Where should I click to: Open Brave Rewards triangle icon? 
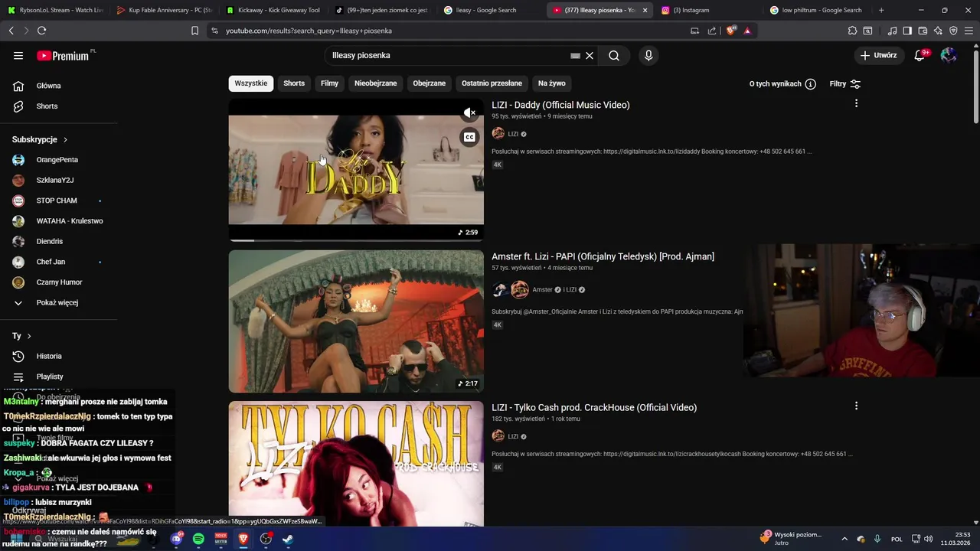747,31
